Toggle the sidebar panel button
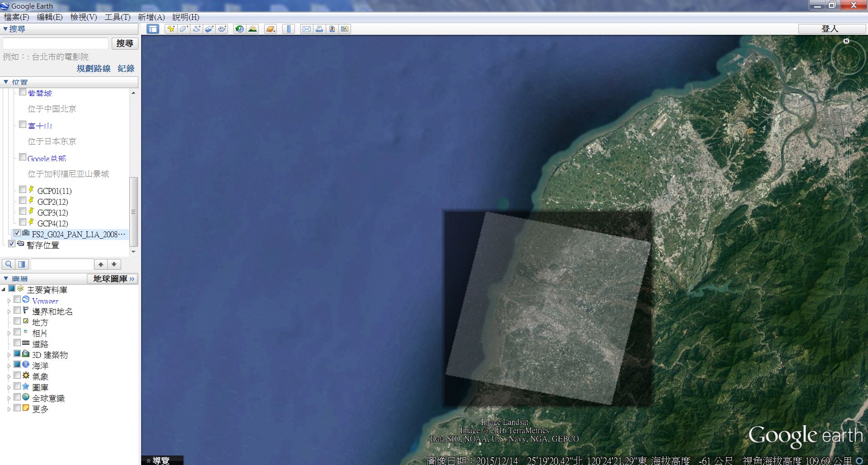Screen dimensions: 868x465 [x=153, y=29]
